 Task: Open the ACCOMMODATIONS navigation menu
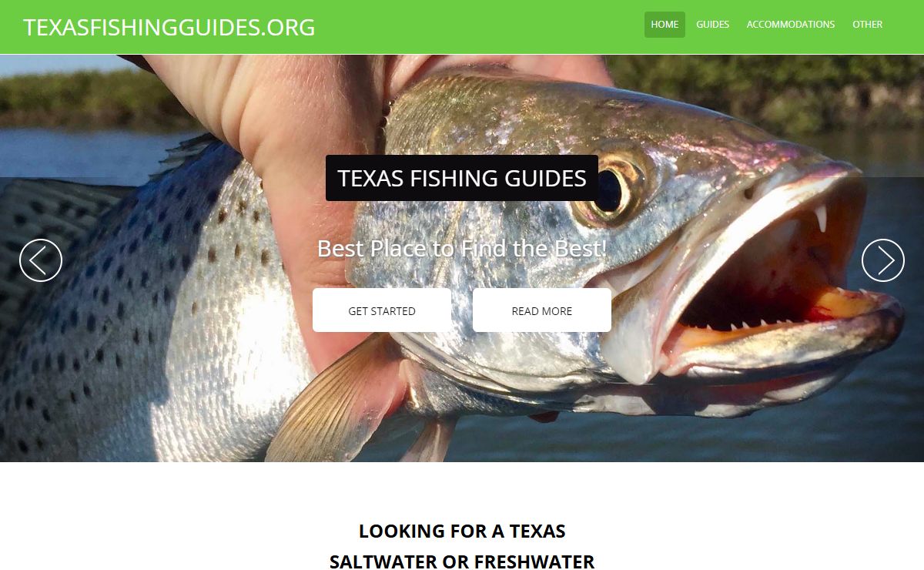click(791, 25)
